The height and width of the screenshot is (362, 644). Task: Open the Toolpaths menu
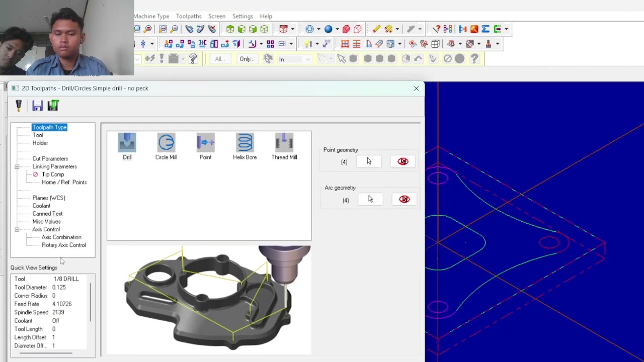pyautogui.click(x=189, y=16)
